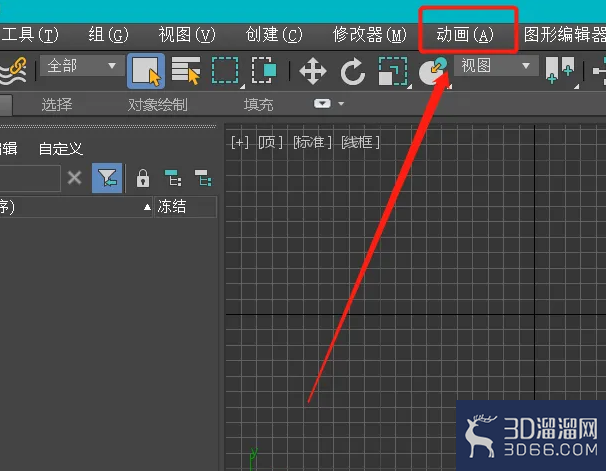Toggle the selection filter funnel button
606x471 pixels.
pos(107,178)
